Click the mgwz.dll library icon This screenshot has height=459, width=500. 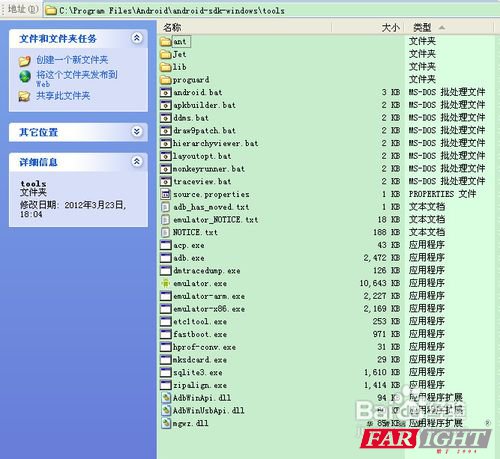pyautogui.click(x=166, y=423)
